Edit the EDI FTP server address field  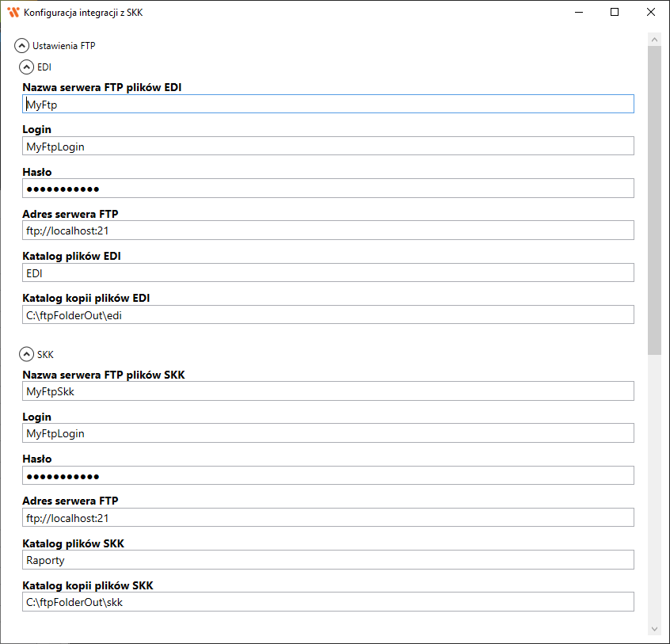328,230
